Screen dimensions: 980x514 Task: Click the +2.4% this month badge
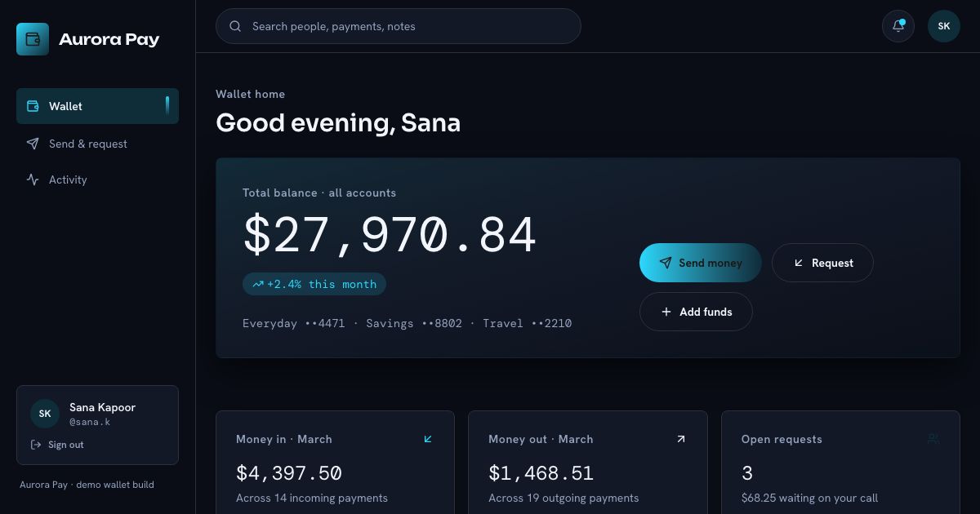pyautogui.click(x=314, y=284)
